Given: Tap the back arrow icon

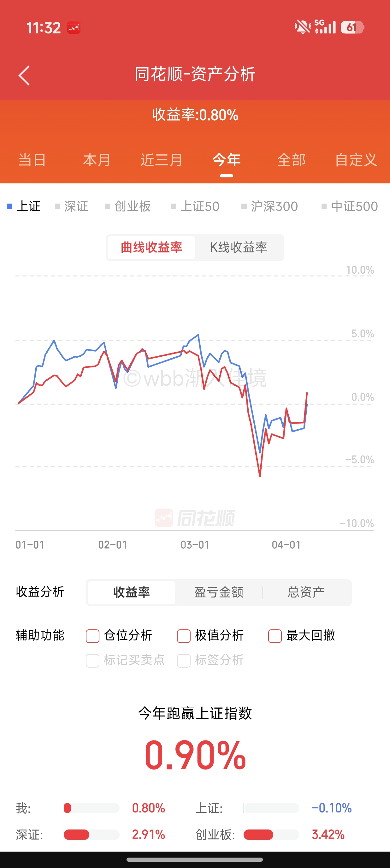Looking at the screenshot, I should 24,75.
